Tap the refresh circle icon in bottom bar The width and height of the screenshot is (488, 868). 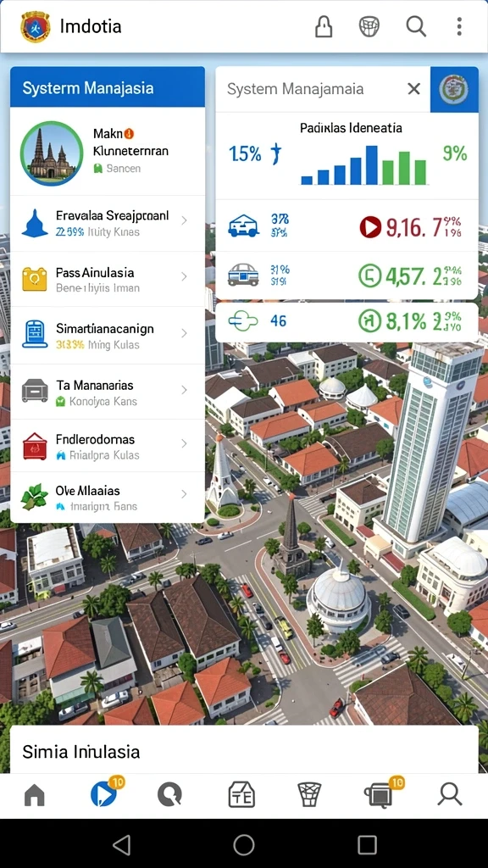(169, 795)
